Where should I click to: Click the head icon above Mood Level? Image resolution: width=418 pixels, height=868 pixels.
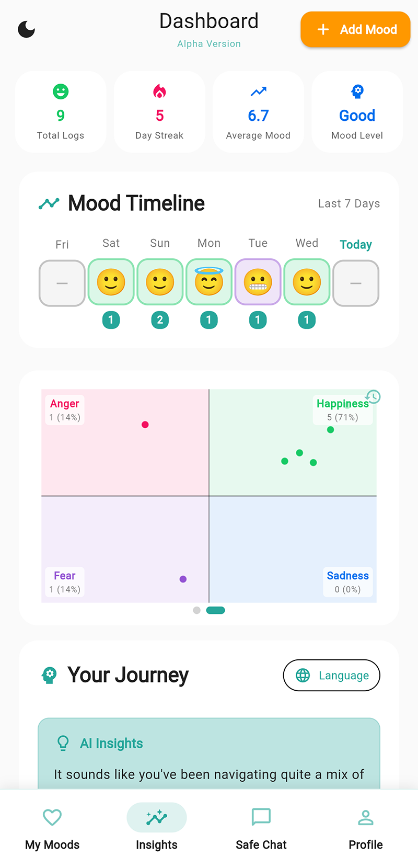(x=357, y=91)
